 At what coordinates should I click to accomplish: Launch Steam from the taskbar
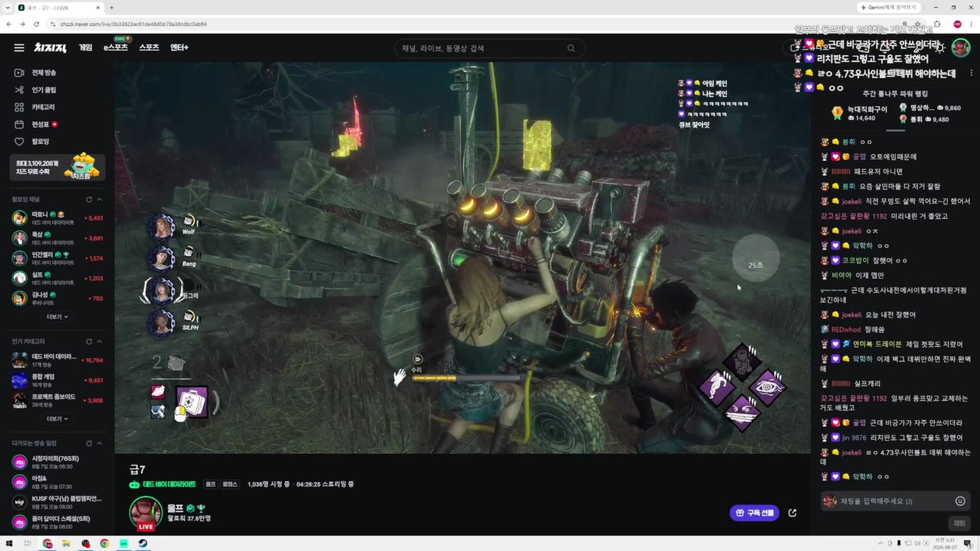[x=143, y=543]
